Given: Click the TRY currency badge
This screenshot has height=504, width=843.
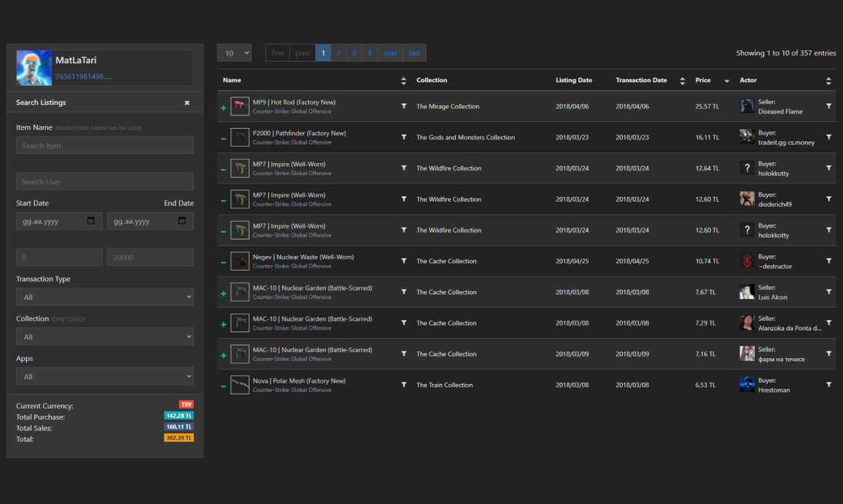Looking at the screenshot, I should 186,405.
